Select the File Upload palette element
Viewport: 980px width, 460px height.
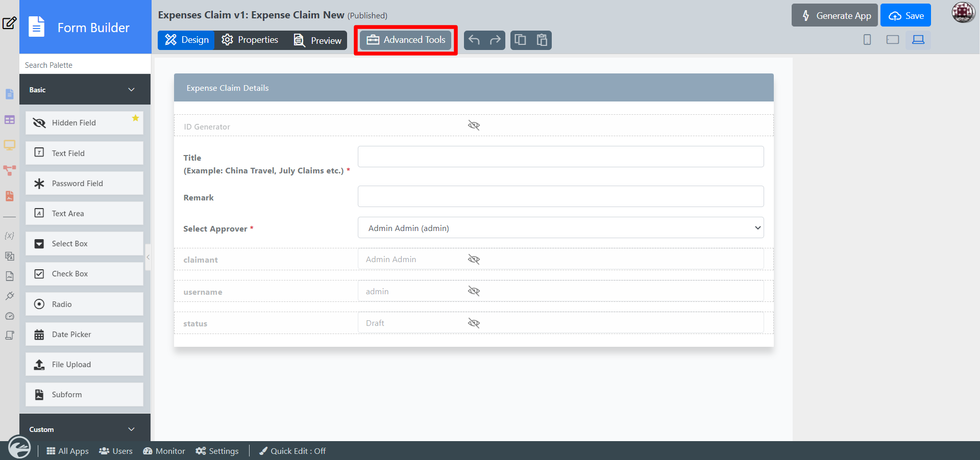(85, 365)
